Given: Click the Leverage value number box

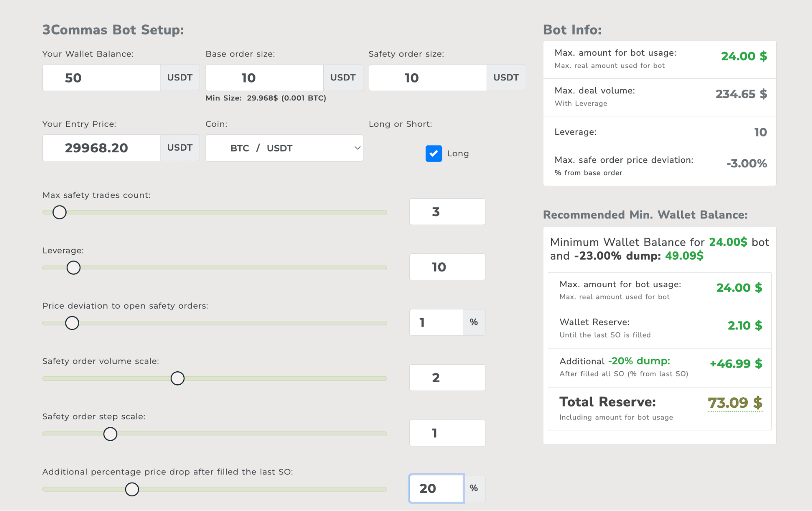Looking at the screenshot, I should point(447,267).
